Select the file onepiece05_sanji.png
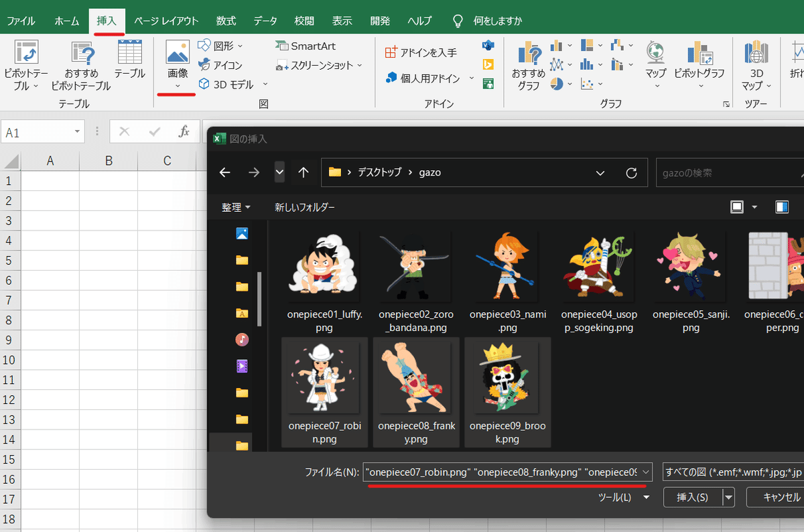The width and height of the screenshot is (804, 532). tap(690, 283)
